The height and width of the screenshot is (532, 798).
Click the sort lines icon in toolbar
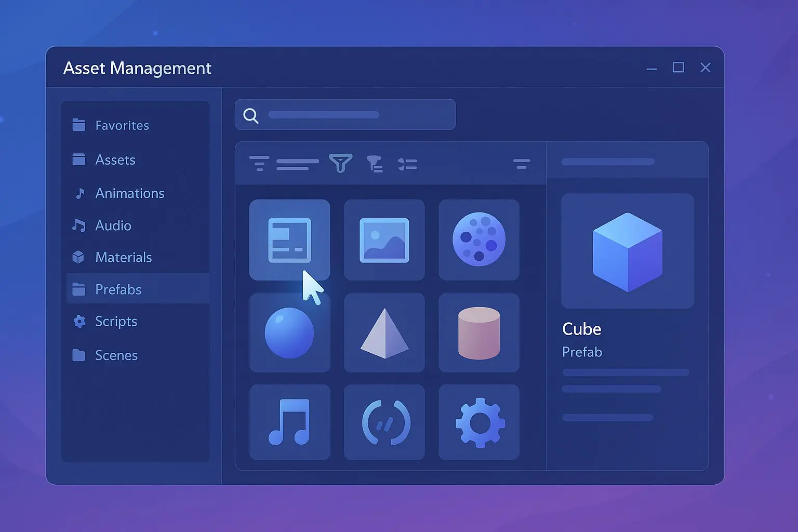(x=259, y=164)
